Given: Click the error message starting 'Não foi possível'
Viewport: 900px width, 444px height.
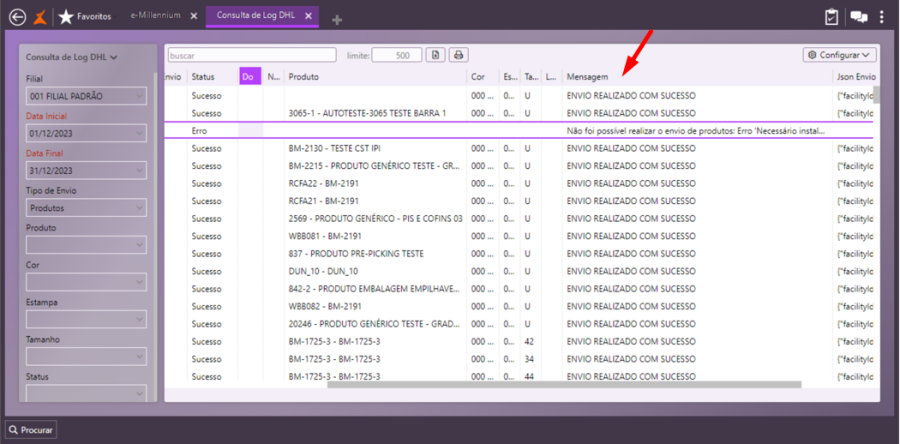Looking at the screenshot, I should point(696,131).
